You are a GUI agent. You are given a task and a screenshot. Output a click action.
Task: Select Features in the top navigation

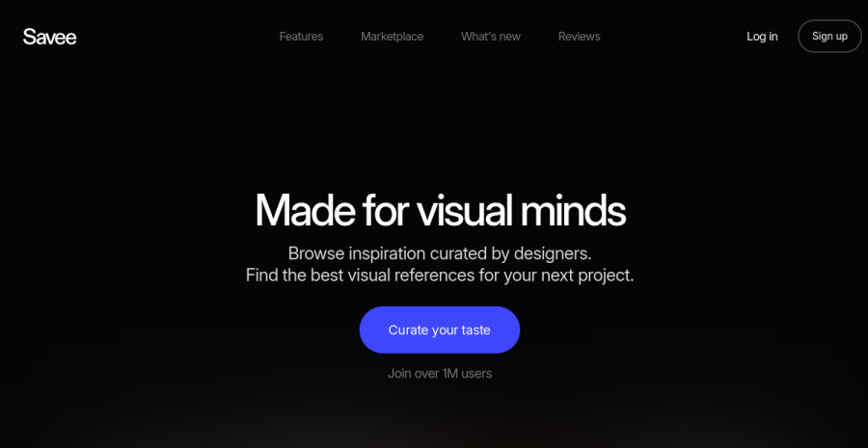click(x=301, y=37)
